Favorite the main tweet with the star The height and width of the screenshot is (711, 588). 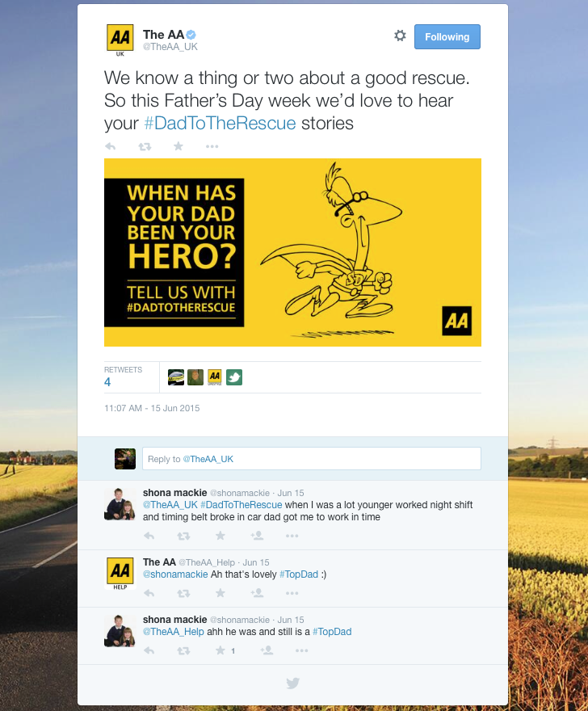point(178,146)
